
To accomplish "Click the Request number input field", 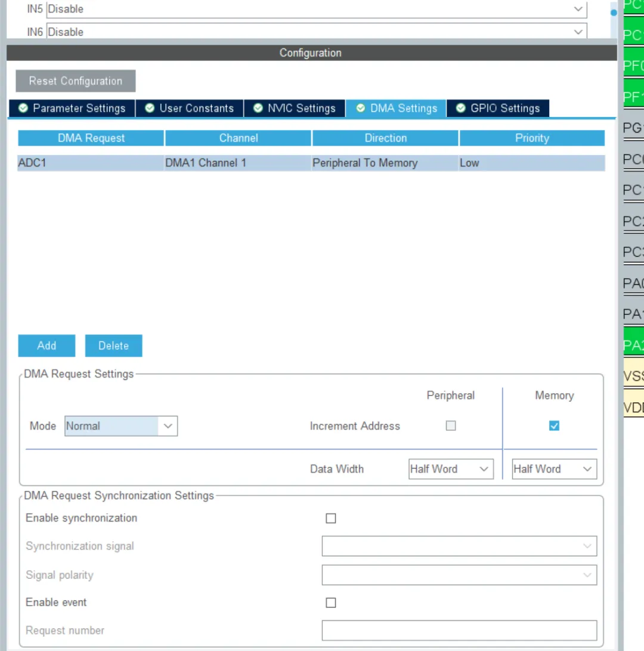I will [459, 630].
